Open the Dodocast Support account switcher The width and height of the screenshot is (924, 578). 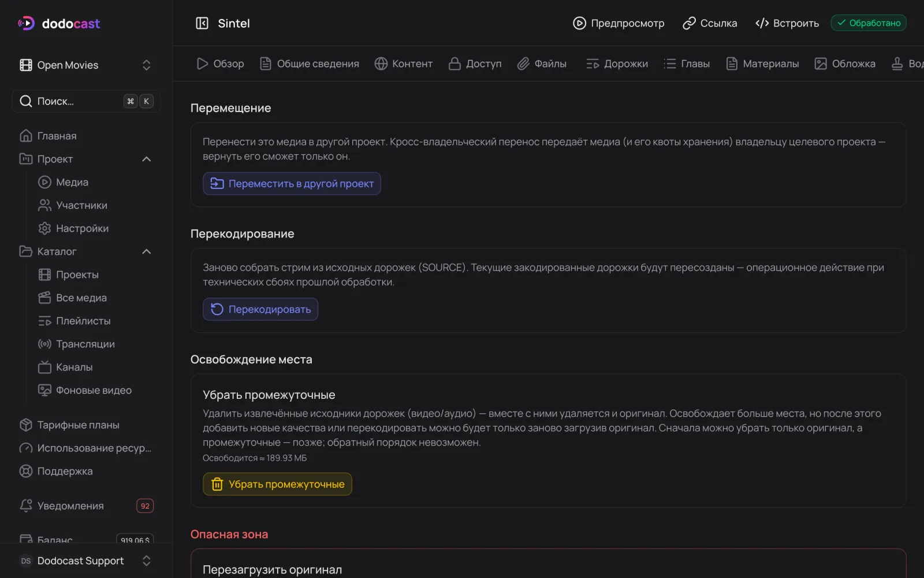[86, 561]
